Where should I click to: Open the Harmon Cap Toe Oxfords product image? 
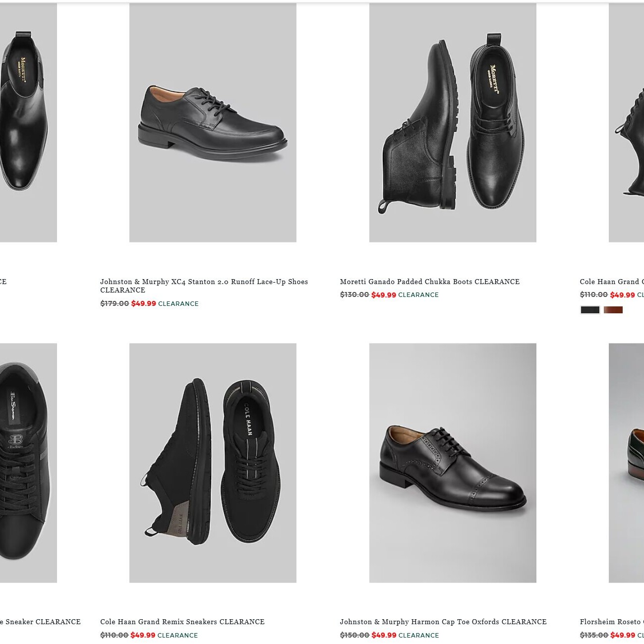[x=452, y=462]
